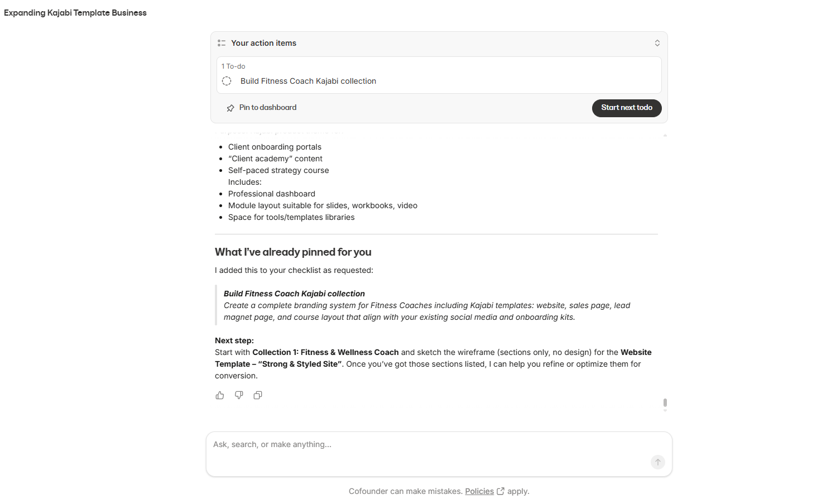Click the external link icon beside Policies

(501, 491)
